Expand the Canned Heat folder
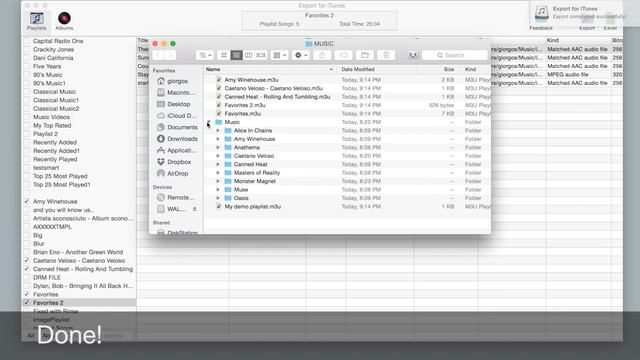This screenshot has height=360, width=640. 218,164
